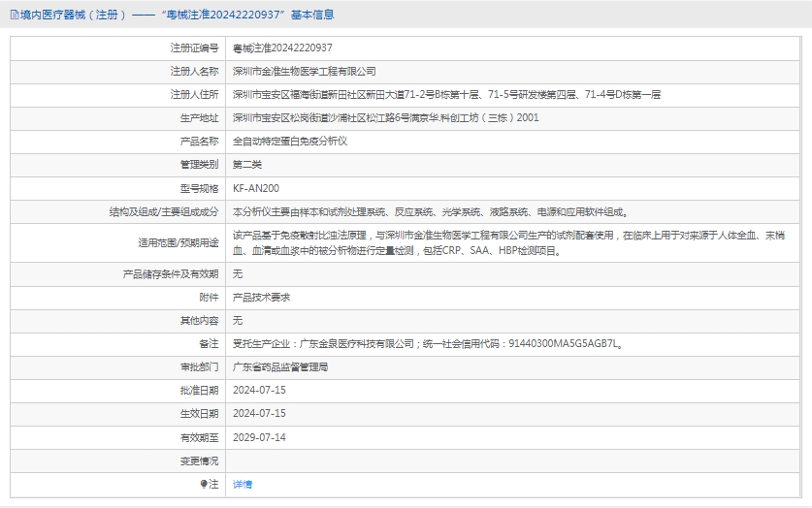Select product name 全自动特定蛋白免疫分析仪
The width and height of the screenshot is (812, 508).
(x=290, y=141)
